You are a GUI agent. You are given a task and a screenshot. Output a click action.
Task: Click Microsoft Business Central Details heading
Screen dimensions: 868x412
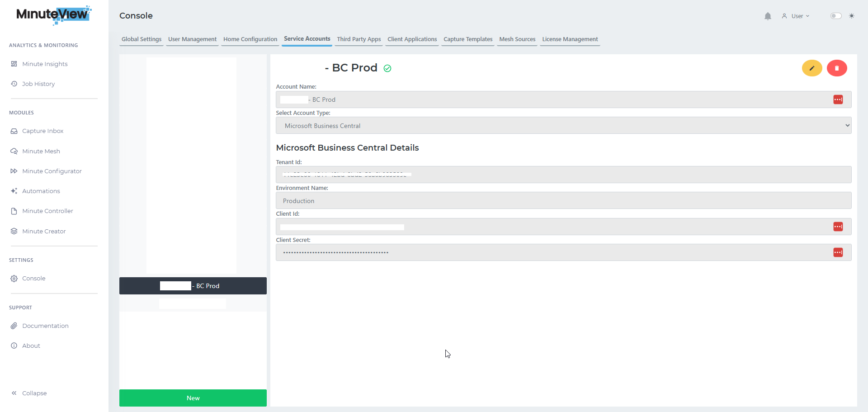tap(347, 148)
